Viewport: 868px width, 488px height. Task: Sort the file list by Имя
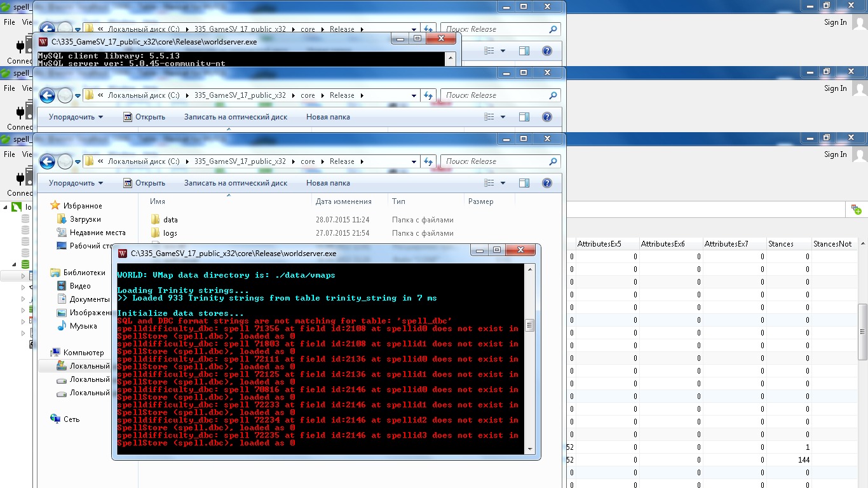tap(158, 201)
